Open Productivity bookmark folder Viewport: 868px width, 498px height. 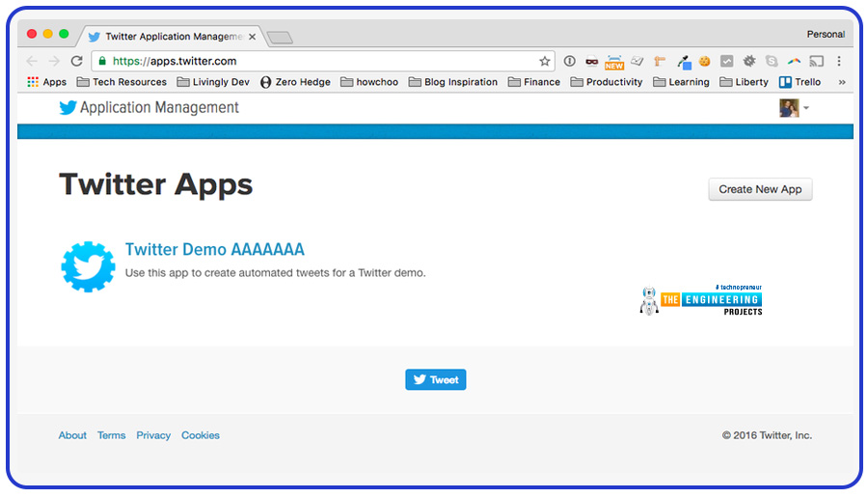point(607,82)
